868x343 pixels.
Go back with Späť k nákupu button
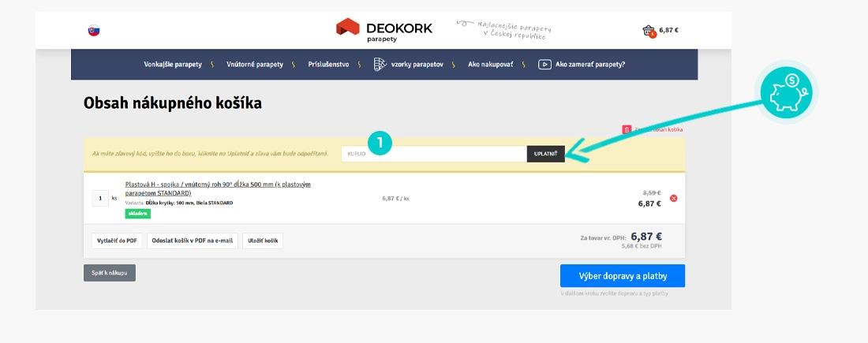(x=110, y=273)
